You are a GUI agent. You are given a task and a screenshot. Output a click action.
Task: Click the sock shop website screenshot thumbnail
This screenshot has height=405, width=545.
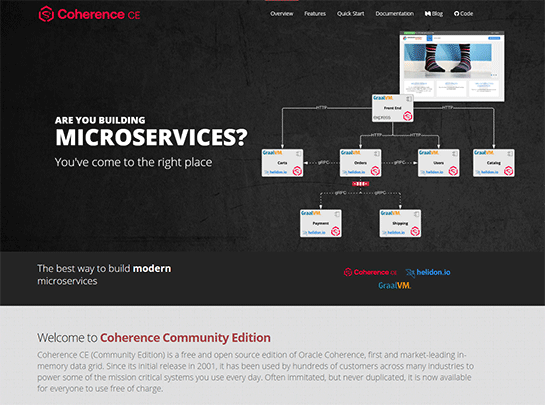[452, 67]
